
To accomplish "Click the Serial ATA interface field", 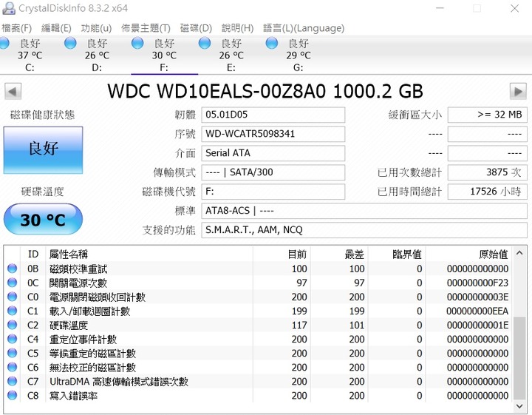I will point(273,153).
